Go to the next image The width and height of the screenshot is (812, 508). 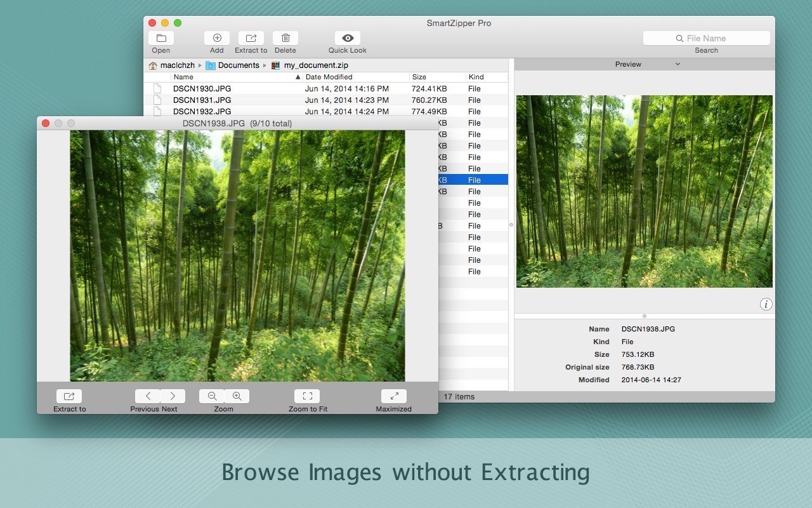pos(173,396)
